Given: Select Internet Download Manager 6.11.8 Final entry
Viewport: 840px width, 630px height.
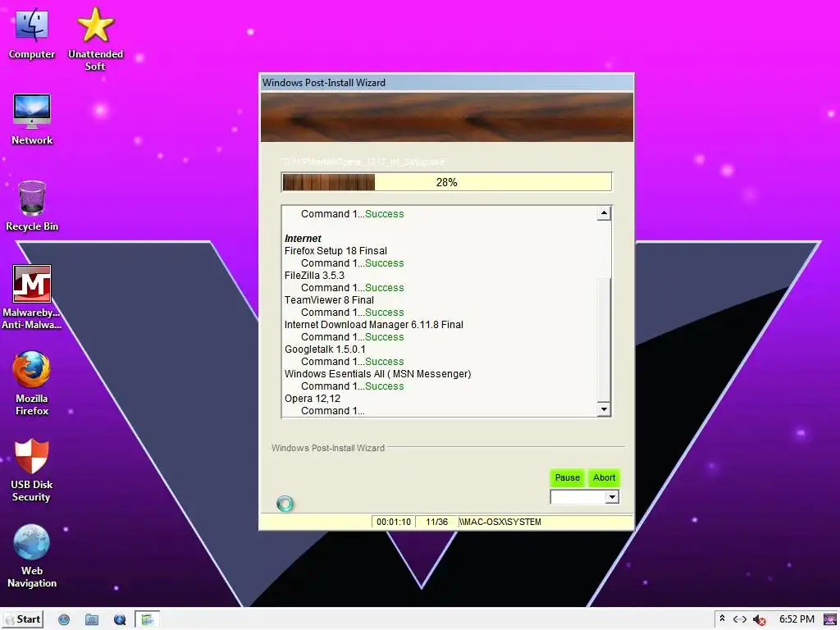Looking at the screenshot, I should (x=374, y=325).
